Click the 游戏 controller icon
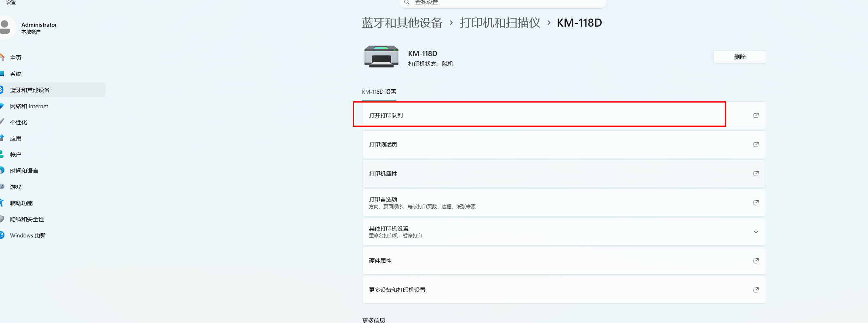Screen dimensions: 868x323 tap(2, 187)
